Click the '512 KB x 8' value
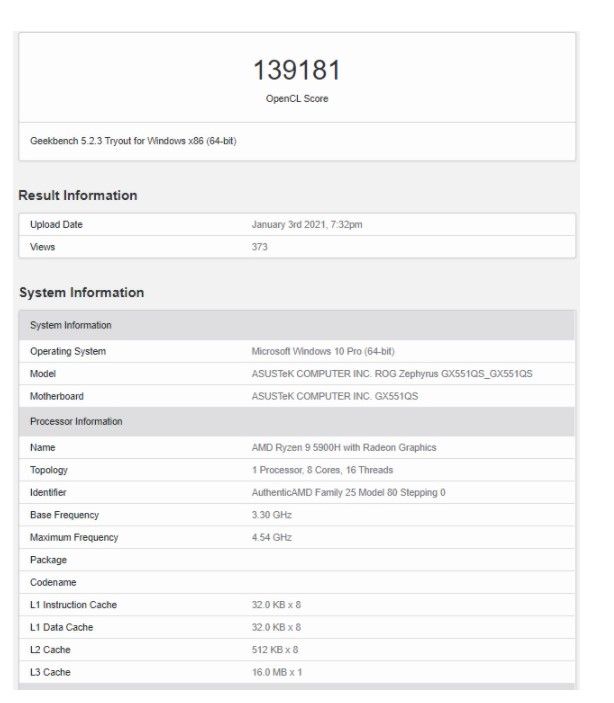 point(274,650)
